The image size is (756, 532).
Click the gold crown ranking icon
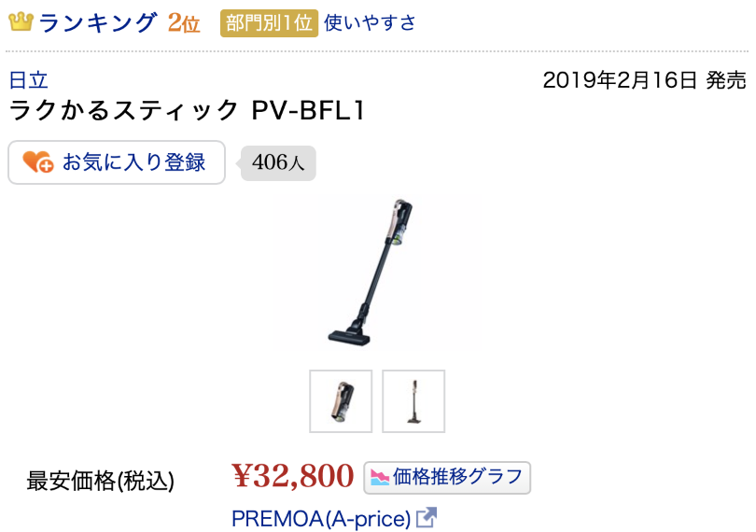pos(21,21)
